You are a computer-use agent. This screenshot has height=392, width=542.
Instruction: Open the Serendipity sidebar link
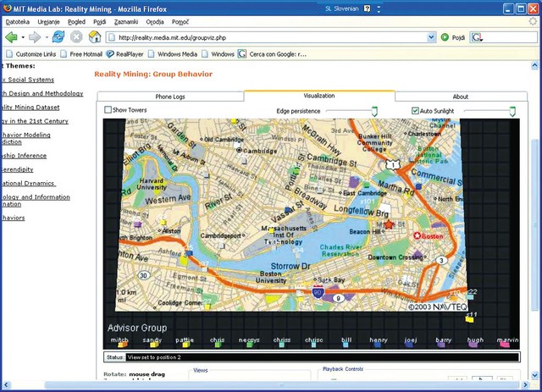click(17, 169)
